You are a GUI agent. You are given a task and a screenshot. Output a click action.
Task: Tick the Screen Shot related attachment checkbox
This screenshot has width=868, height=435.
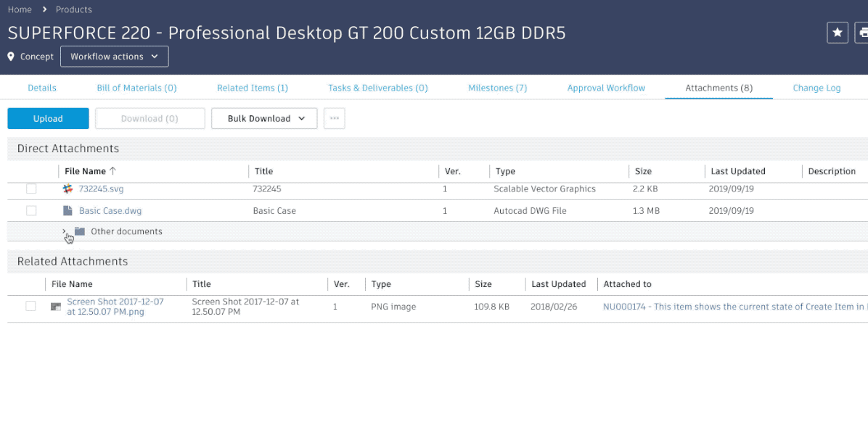pos(31,307)
